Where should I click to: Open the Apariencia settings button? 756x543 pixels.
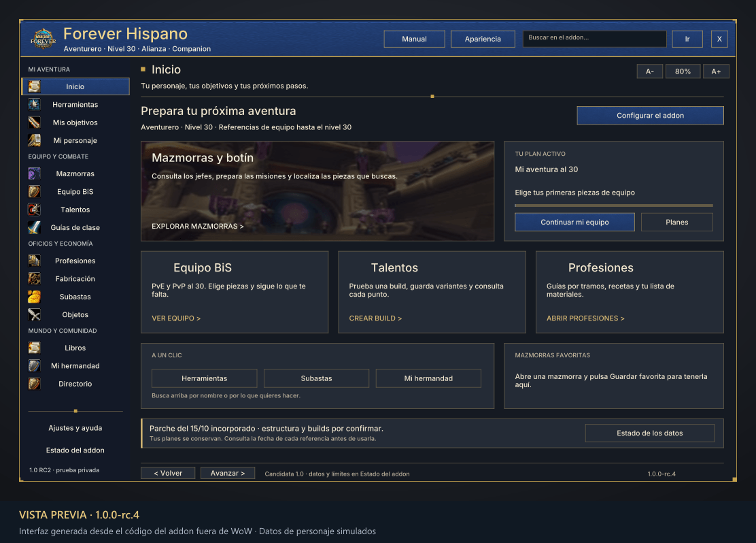click(x=483, y=39)
